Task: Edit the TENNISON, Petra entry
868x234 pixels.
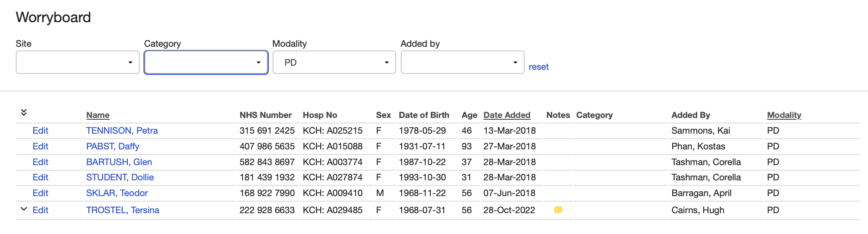Action: click(40, 131)
